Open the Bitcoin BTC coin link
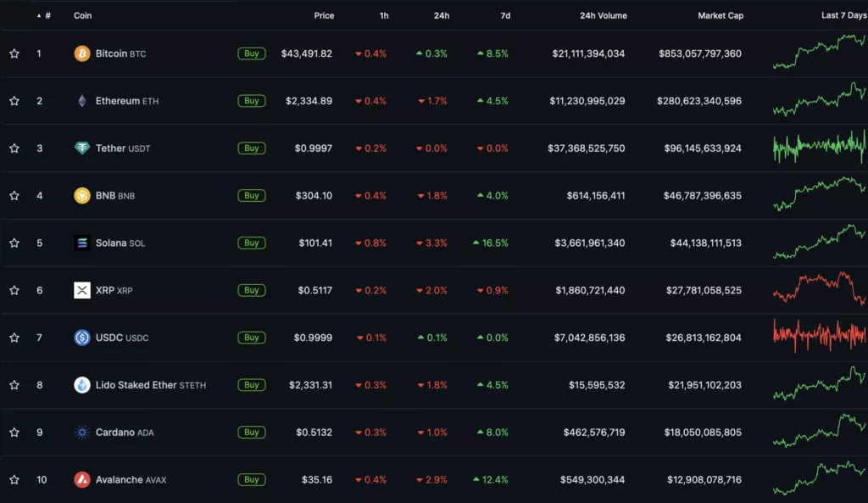868x503 pixels. coord(120,53)
